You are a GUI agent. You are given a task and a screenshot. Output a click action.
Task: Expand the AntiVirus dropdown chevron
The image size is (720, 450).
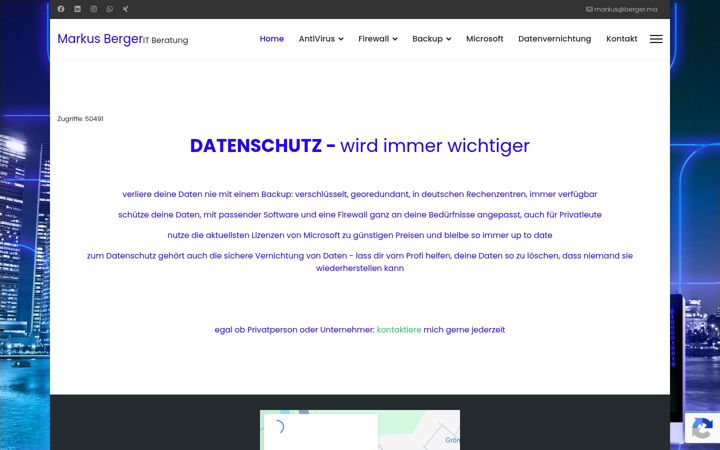(341, 39)
